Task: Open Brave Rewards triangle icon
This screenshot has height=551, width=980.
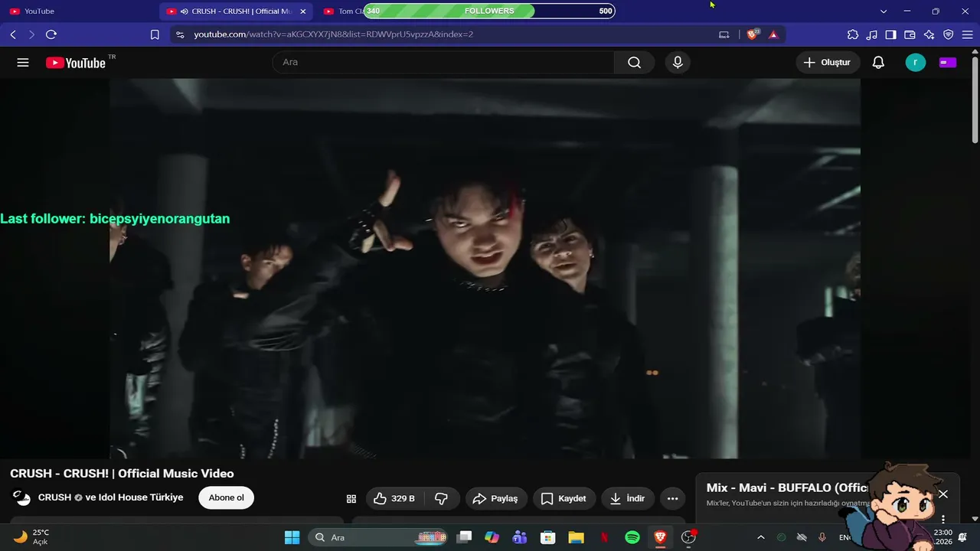Action: pos(773,34)
